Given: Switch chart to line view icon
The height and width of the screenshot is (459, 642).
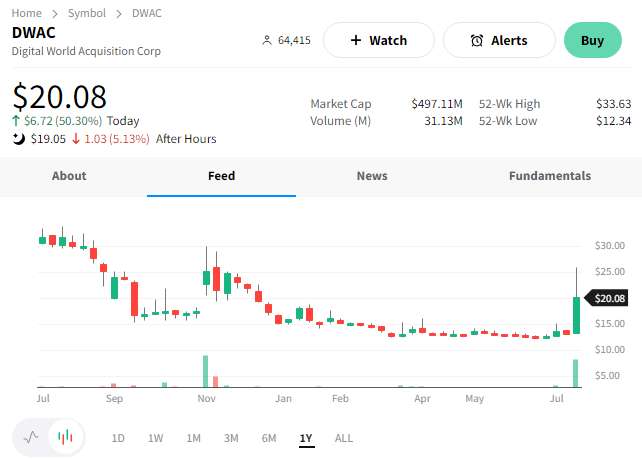Looking at the screenshot, I should [31, 437].
